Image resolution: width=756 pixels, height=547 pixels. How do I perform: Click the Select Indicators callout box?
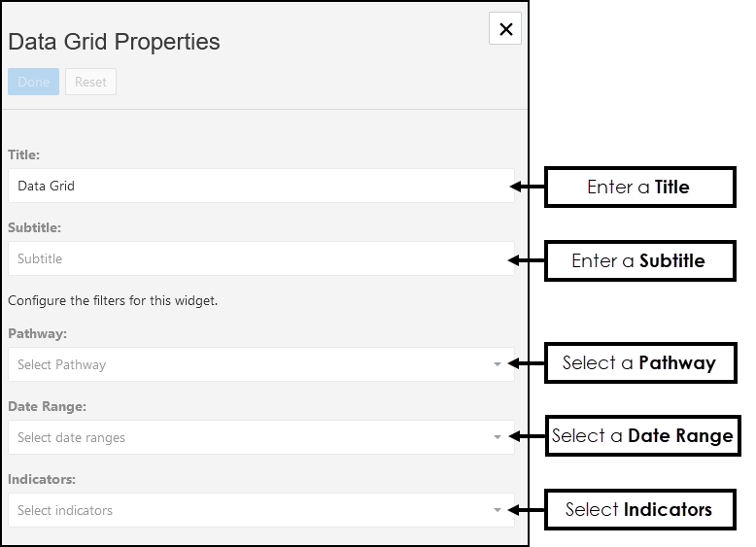(639, 509)
